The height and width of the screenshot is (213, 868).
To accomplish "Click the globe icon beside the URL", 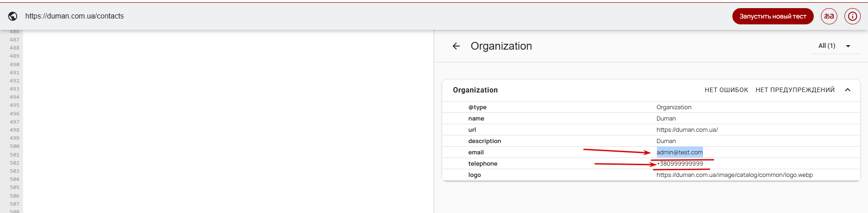I will click(13, 16).
